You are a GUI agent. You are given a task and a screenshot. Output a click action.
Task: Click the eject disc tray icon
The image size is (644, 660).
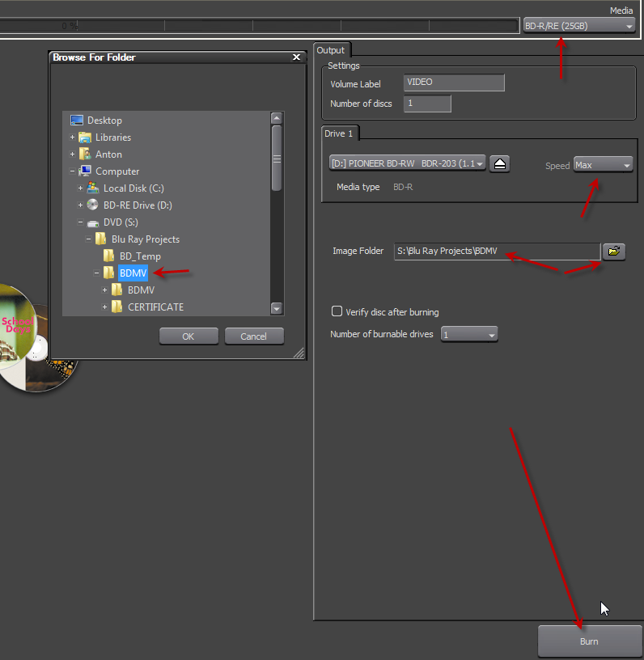[x=500, y=163]
